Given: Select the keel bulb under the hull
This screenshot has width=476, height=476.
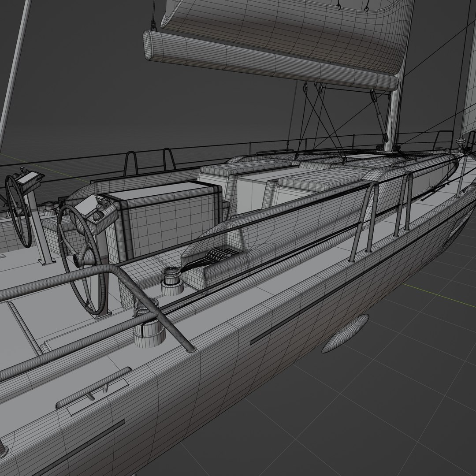Looking at the screenshot, I should (345, 333).
